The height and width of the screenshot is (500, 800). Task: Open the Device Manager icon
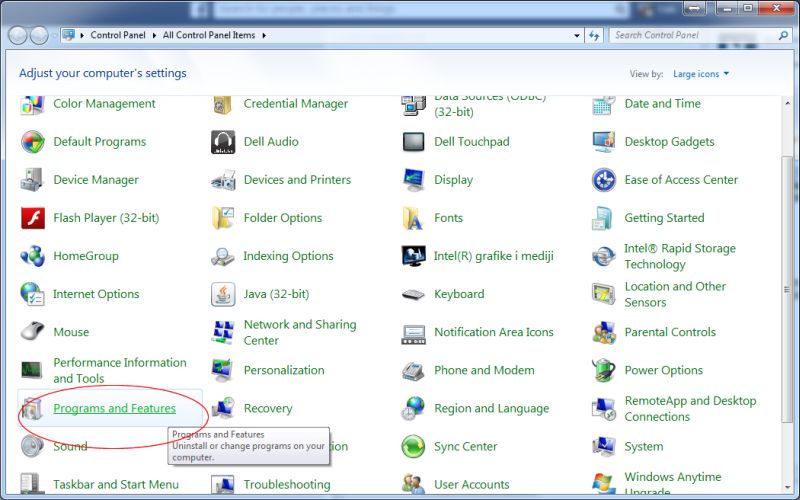click(32, 180)
